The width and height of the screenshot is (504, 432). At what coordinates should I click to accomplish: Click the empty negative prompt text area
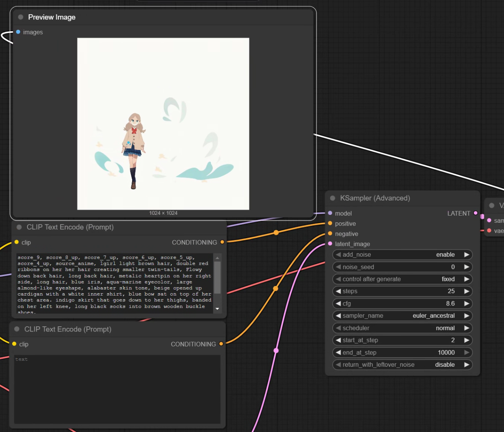pyautogui.click(x=117, y=389)
